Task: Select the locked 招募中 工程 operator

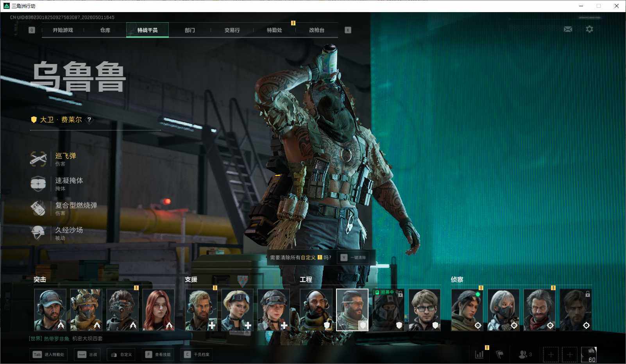Action: tap(388, 310)
